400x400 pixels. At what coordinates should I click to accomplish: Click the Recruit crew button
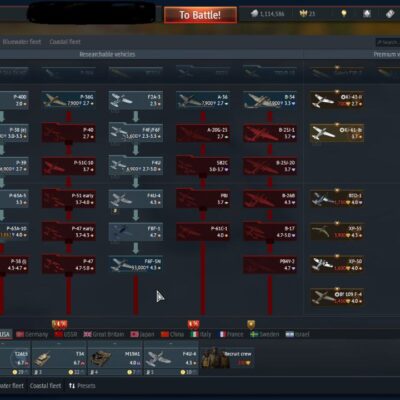tap(227, 359)
